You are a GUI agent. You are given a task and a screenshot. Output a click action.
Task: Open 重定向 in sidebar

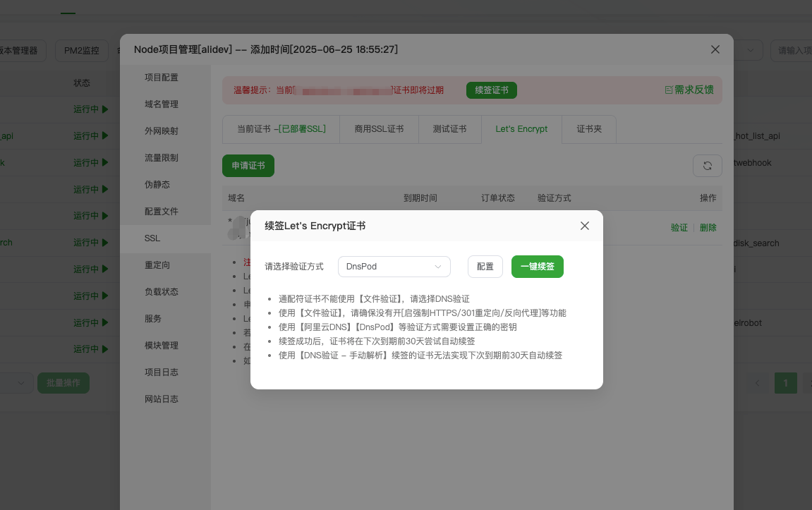click(157, 265)
